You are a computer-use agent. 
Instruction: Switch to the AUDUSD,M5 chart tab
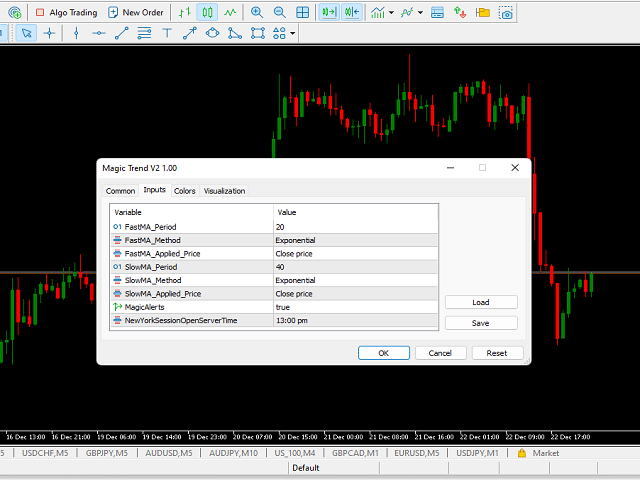(x=169, y=453)
